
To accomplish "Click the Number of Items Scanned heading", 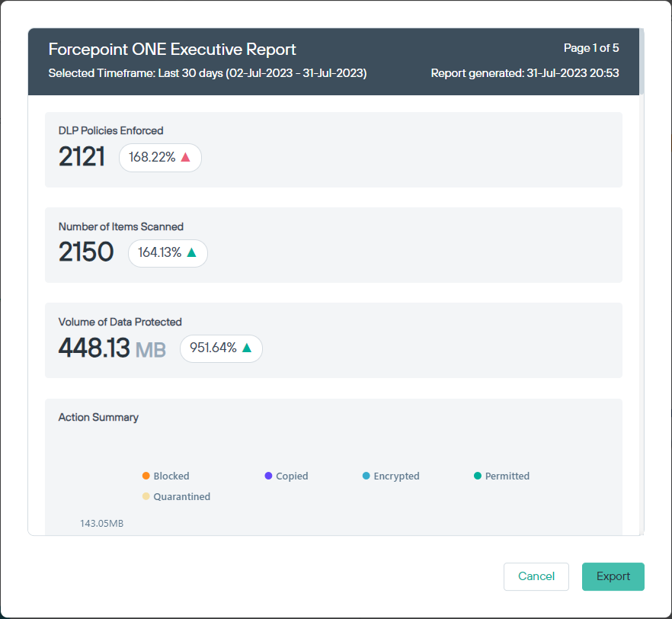I will click(x=121, y=226).
